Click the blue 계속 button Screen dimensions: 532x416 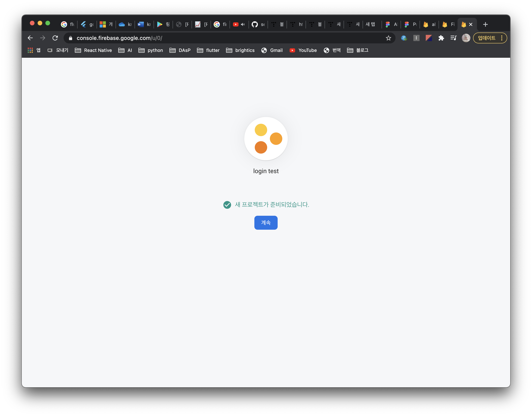(266, 223)
